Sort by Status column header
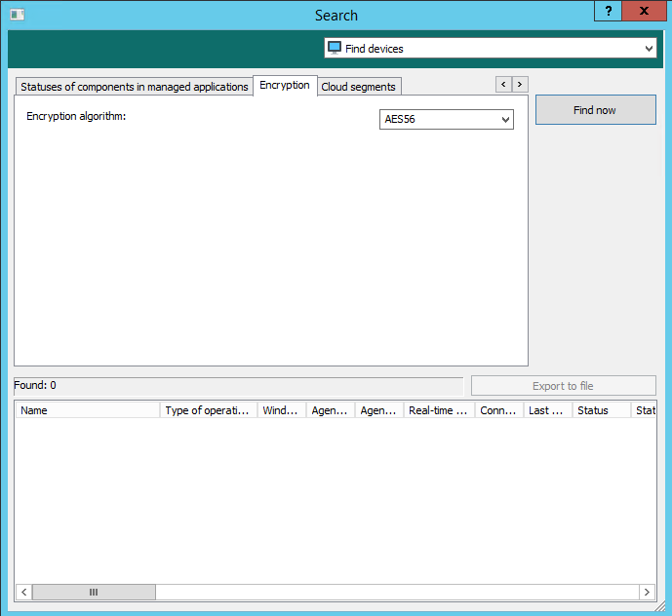 [600, 410]
